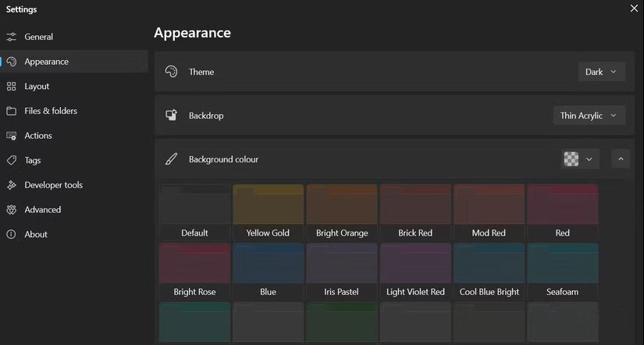
Task: Collapse the Background colour section
Action: click(x=621, y=159)
